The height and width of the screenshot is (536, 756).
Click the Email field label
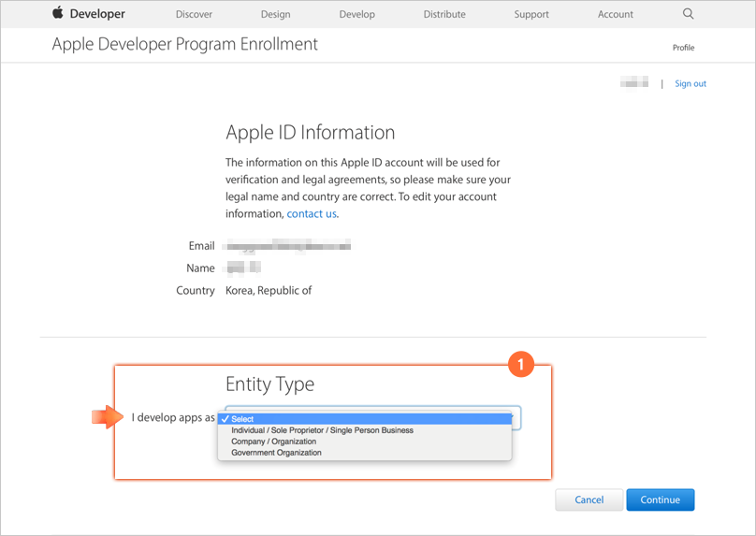click(201, 246)
